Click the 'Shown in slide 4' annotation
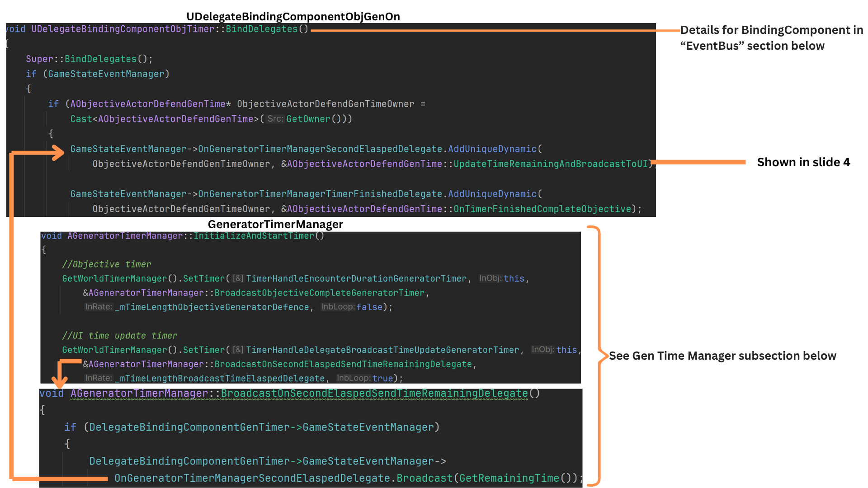The width and height of the screenshot is (868, 488). coord(803,162)
